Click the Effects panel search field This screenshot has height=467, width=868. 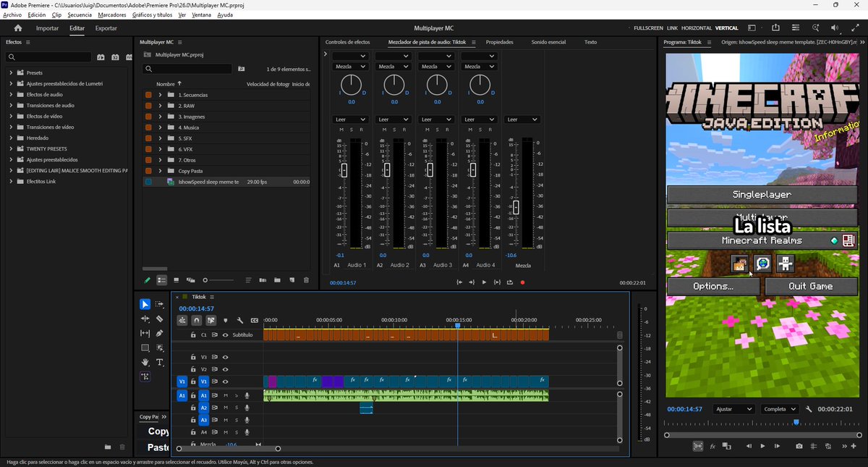click(49, 57)
